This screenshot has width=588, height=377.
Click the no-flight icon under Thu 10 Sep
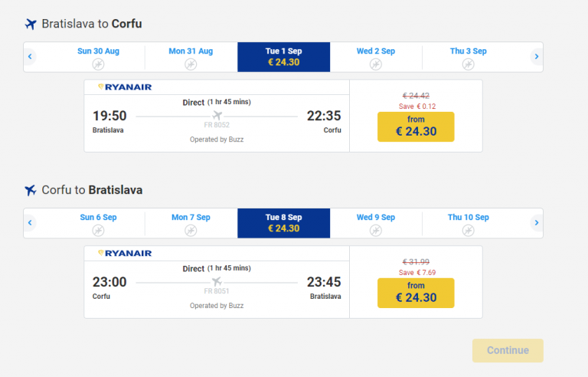[x=468, y=231]
